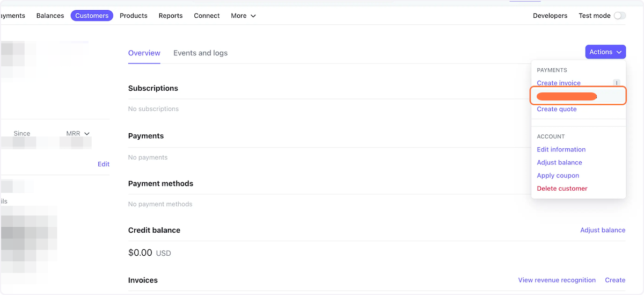Screen dimensions: 644x295
Task: Click the $0.00 credit balance amount
Action: click(140, 253)
